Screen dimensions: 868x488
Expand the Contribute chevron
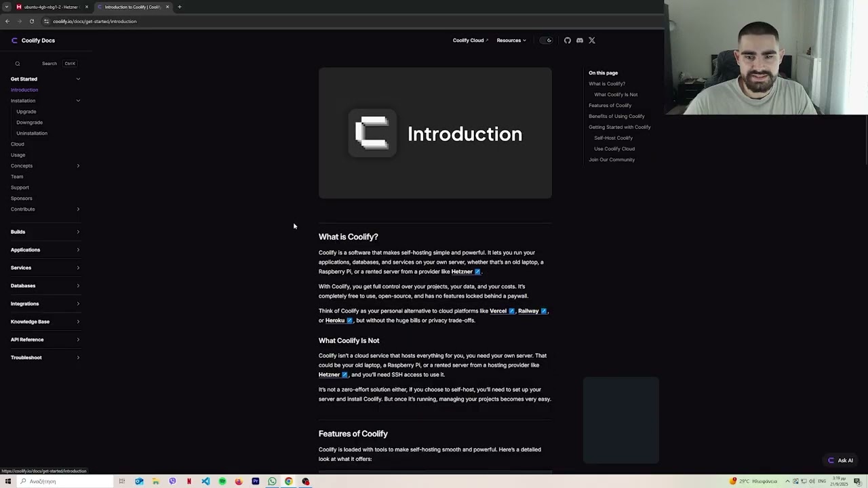78,209
